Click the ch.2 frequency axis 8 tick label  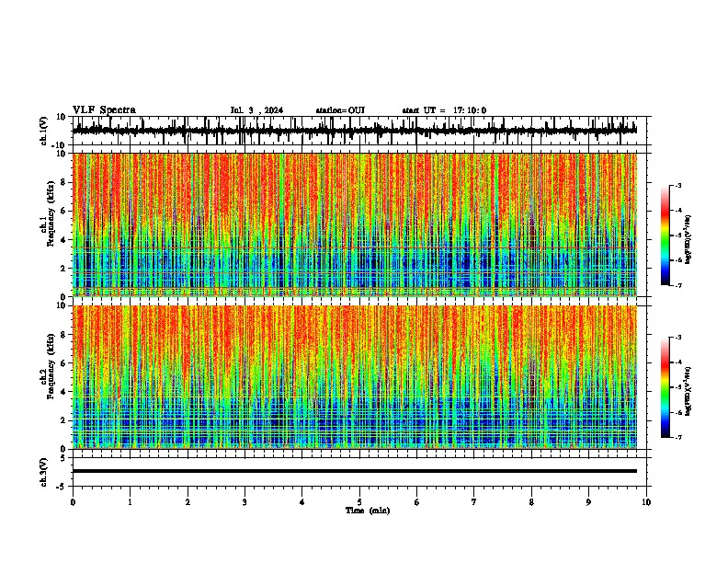click(x=63, y=335)
